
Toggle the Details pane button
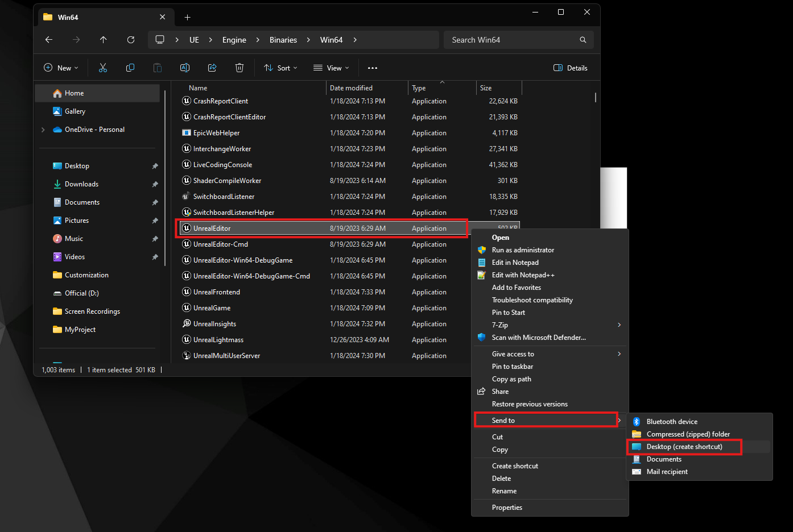[x=571, y=68]
